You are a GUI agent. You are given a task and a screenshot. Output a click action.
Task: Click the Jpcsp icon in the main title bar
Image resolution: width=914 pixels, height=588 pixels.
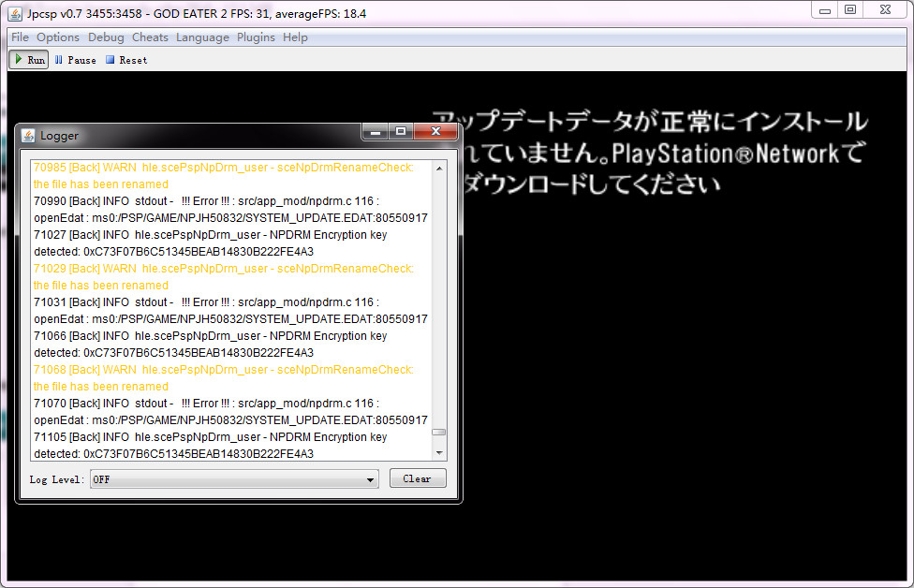coord(16,13)
